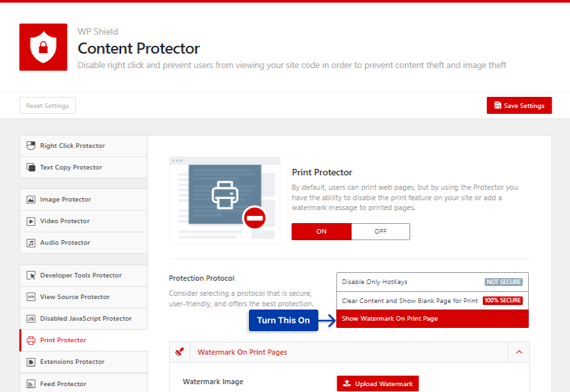The width and height of the screenshot is (570, 392).
Task: Select the Audio Protector music note icon
Action: click(x=31, y=243)
